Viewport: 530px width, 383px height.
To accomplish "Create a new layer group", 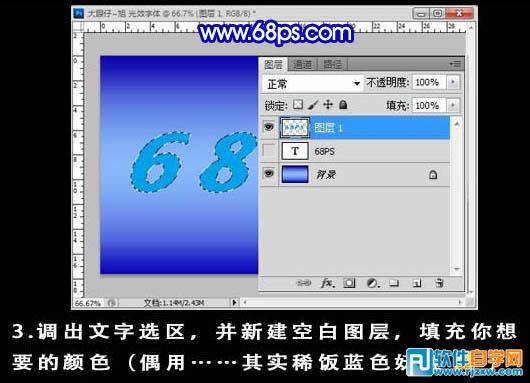I will (x=394, y=283).
